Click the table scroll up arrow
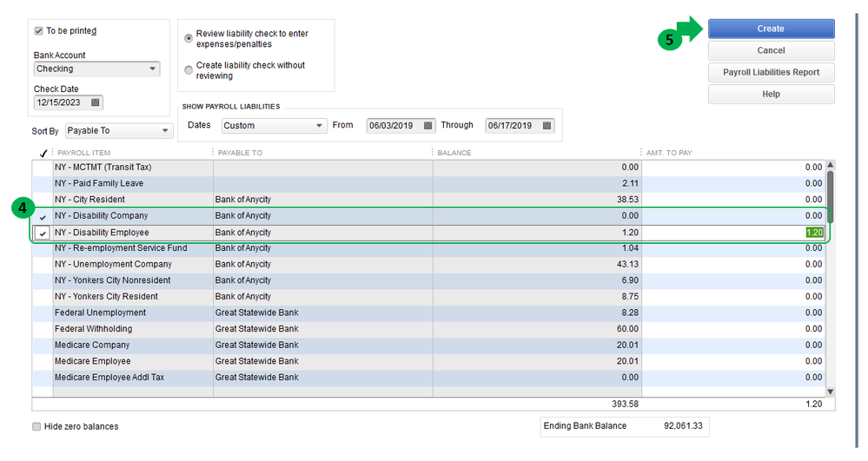Image resolution: width=868 pixels, height=461 pixels. point(831,165)
